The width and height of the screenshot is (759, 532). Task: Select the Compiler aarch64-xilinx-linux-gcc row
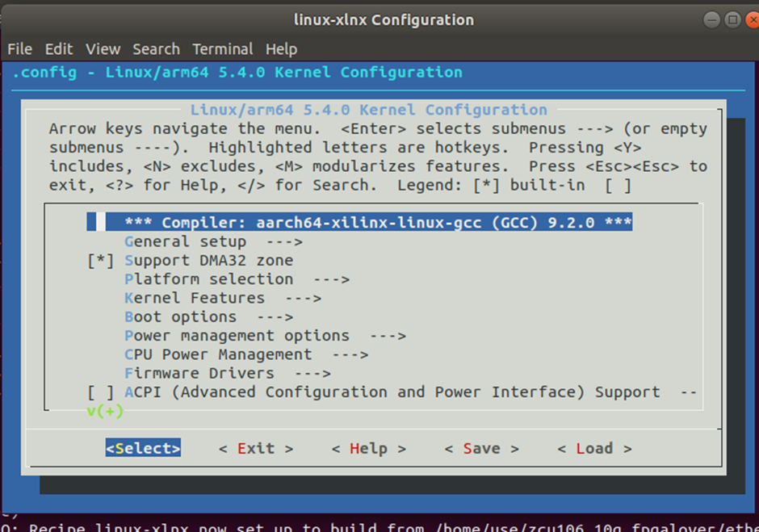click(359, 222)
